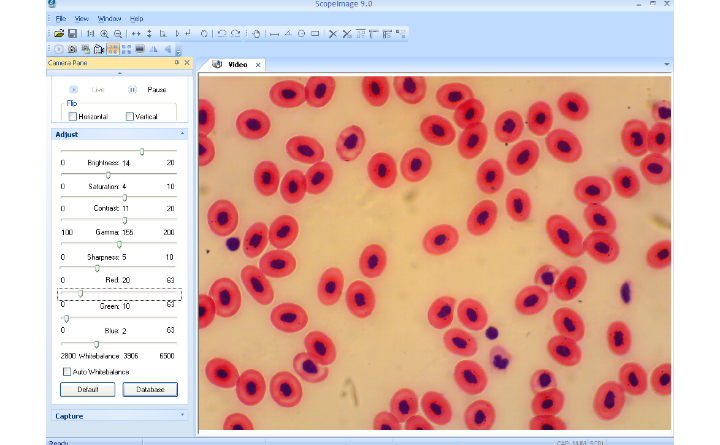Open the File menu

point(61,18)
